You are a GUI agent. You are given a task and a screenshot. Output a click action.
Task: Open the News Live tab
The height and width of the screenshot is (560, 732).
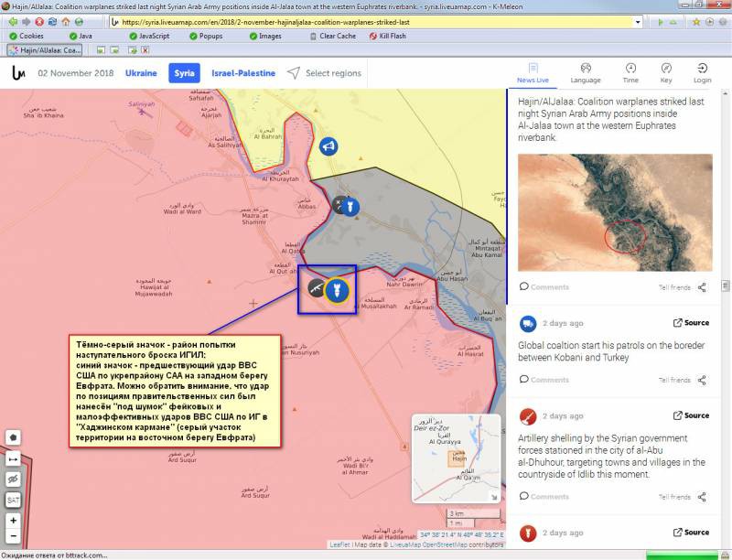click(x=533, y=73)
